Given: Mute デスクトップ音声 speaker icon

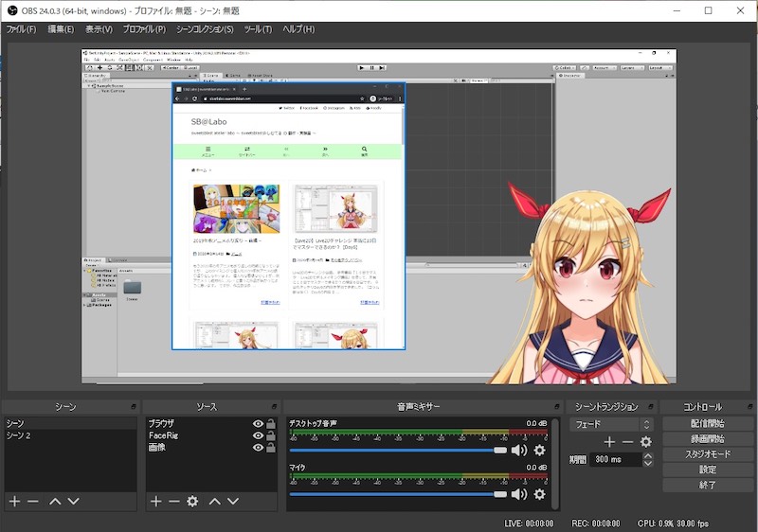Looking at the screenshot, I should coord(519,451).
